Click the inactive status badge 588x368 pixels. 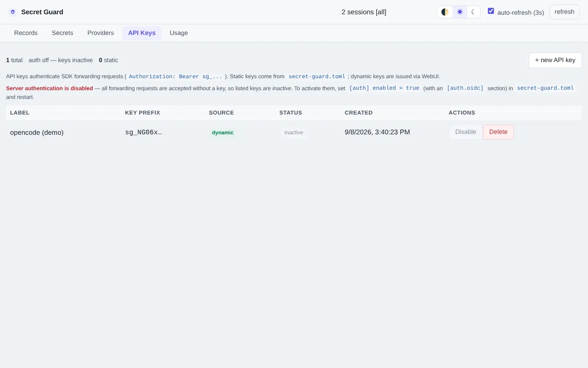294,132
